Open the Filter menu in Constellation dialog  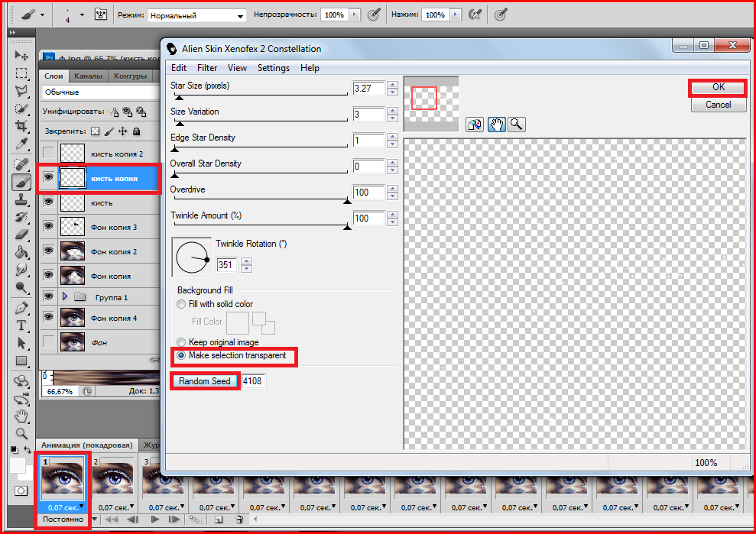207,68
